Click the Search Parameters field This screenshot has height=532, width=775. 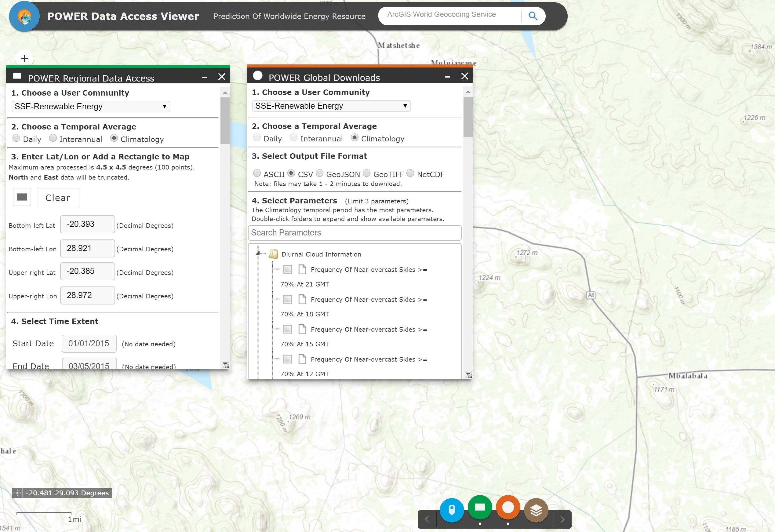coord(355,232)
